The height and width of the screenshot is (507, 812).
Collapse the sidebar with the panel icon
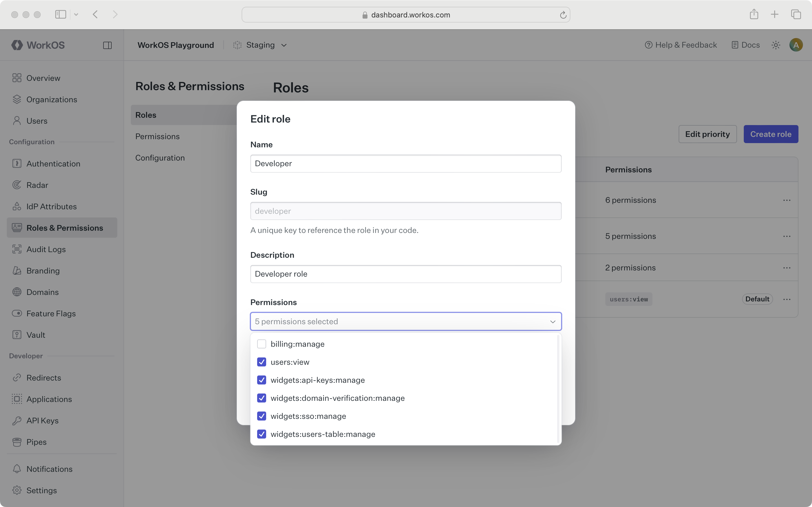(x=107, y=45)
